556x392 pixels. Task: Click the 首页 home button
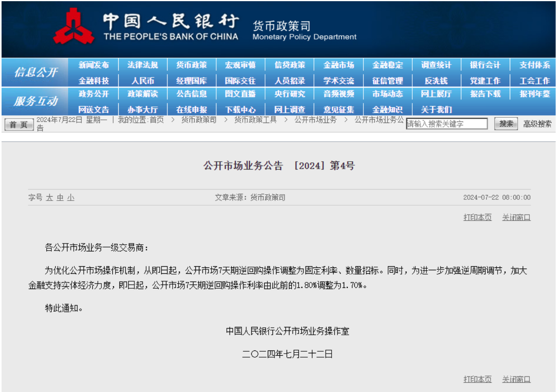tap(19, 125)
